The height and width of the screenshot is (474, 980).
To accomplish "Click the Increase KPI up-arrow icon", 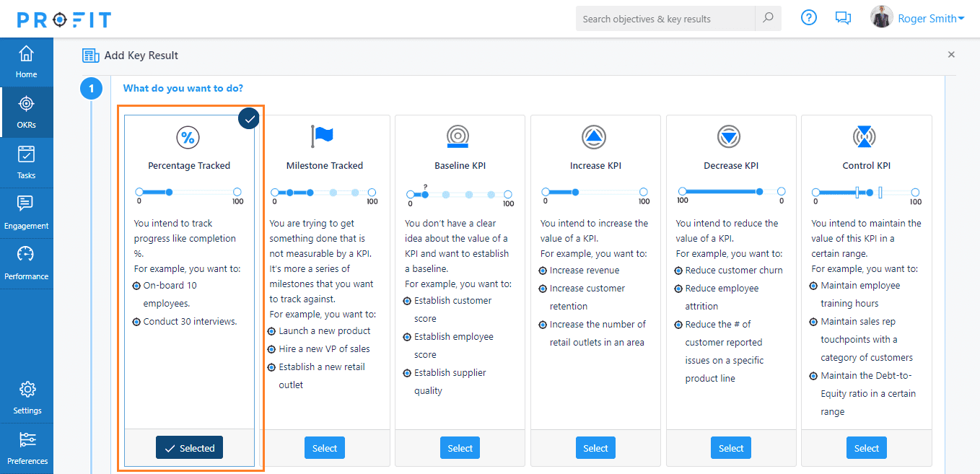I will tap(594, 136).
